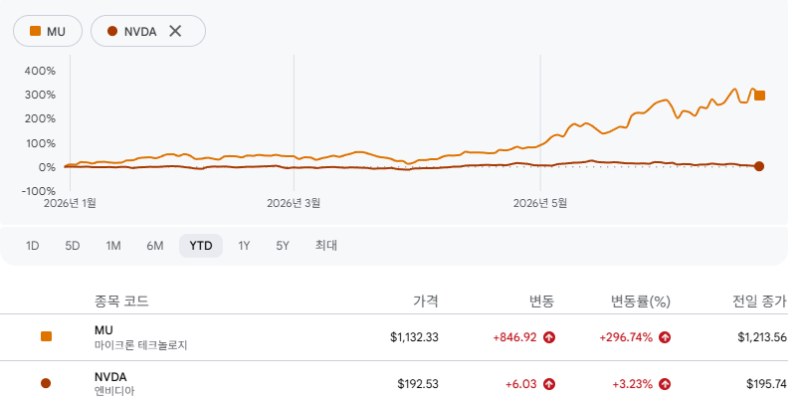Screen dimensions: 800x404
Task: Click the up-arrow icon next to +846.92
Action: [x=549, y=337]
